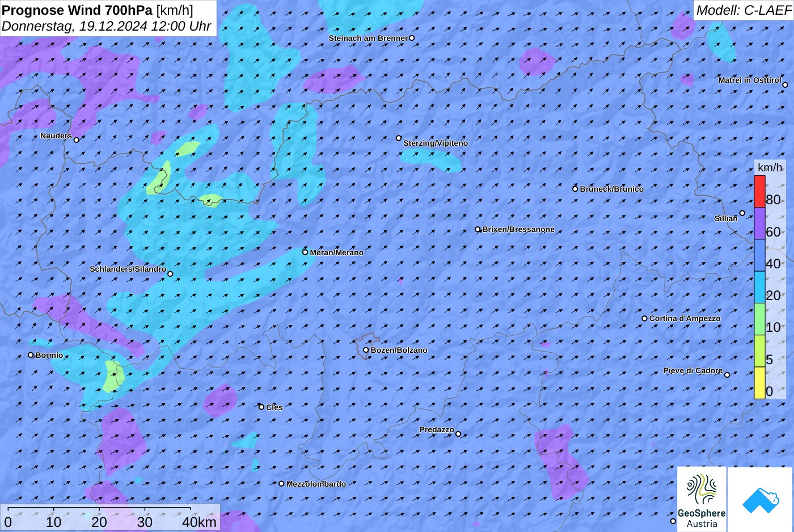Viewport: 794px width, 532px height.
Task: Click the '0' scale bar label
Action: 8,522
